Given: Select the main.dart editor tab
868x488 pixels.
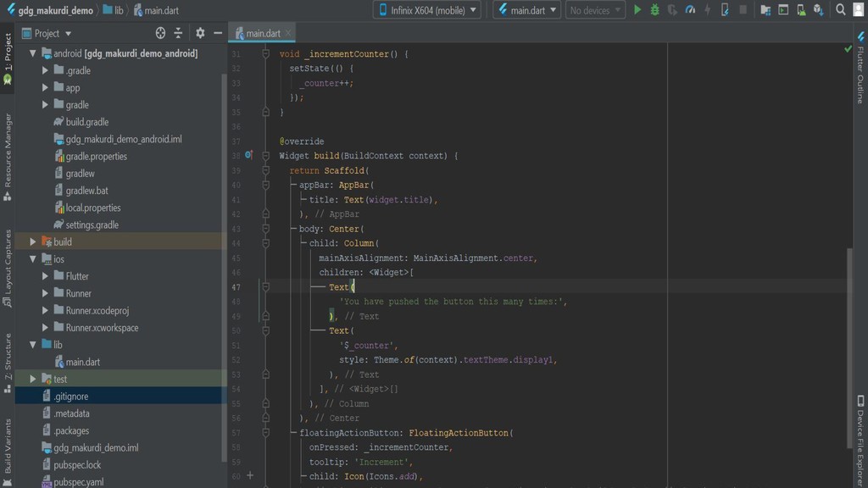Looking at the screenshot, I should pos(263,34).
